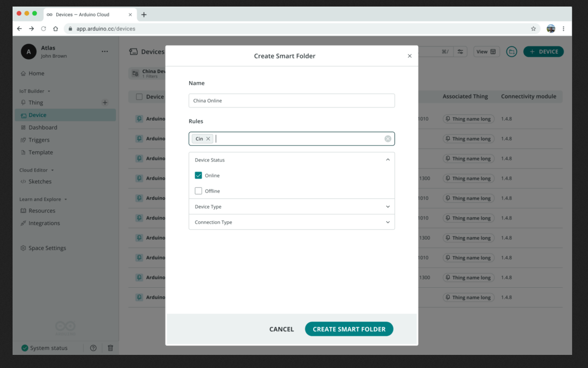
Task: Open browser three-dot menu
Action: pyautogui.click(x=563, y=28)
